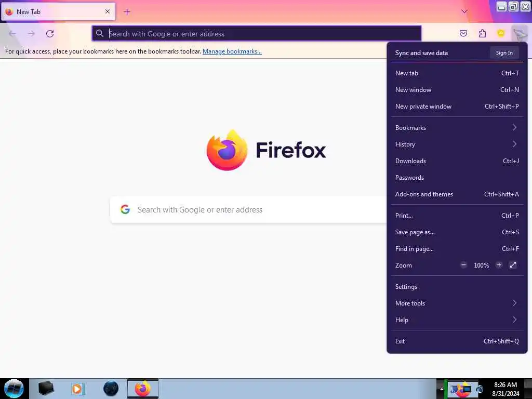The width and height of the screenshot is (532, 399).
Task: Open the media player taskbar icon
Action: pos(77,389)
